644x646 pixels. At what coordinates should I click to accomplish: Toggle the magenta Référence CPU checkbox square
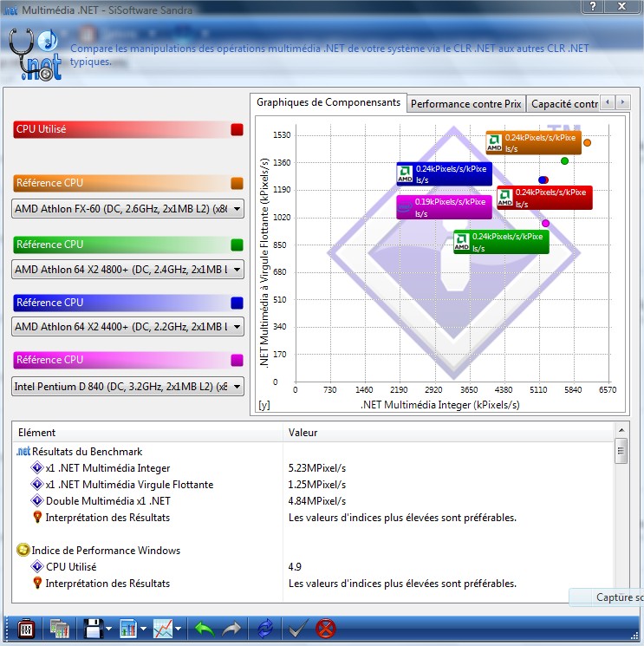tap(237, 360)
